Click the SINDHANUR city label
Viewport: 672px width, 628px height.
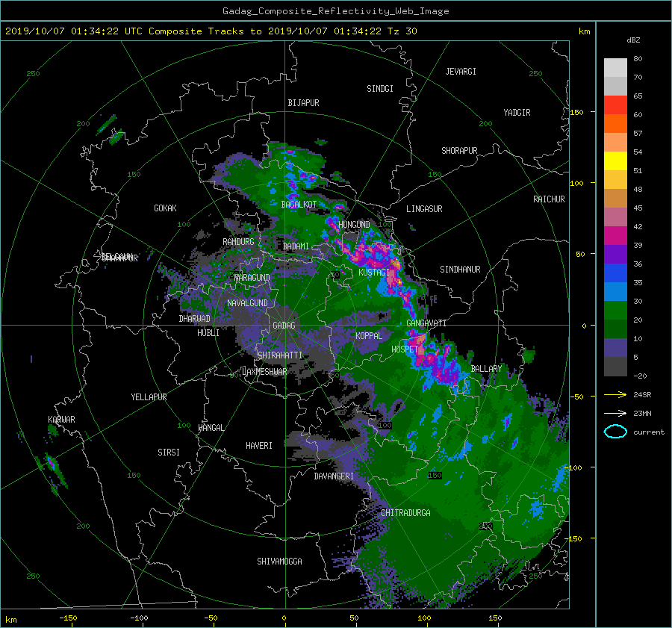pos(460,270)
